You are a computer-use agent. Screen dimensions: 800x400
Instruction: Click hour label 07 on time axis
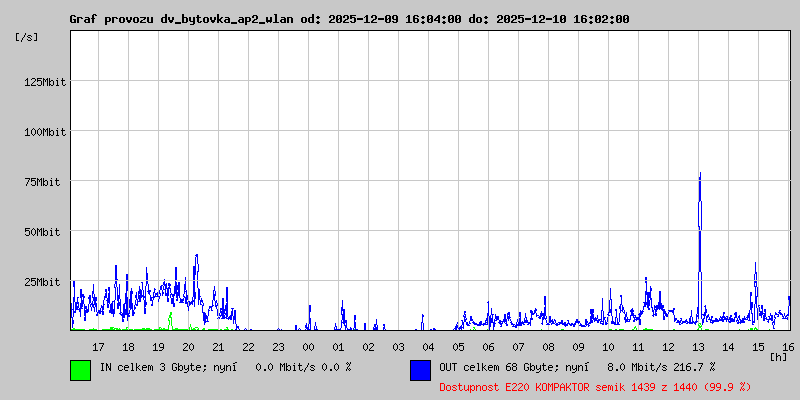click(x=518, y=347)
